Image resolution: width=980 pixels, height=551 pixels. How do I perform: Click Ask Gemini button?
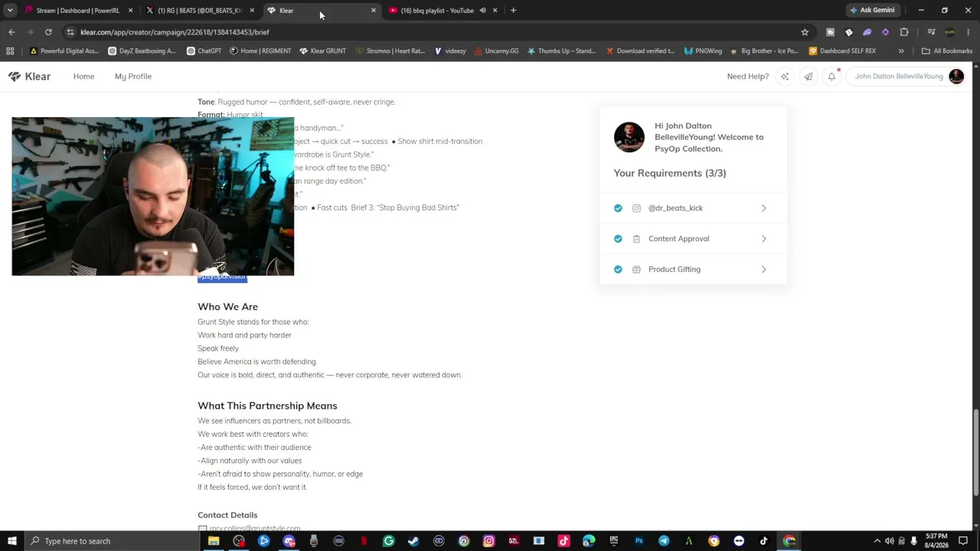point(872,11)
